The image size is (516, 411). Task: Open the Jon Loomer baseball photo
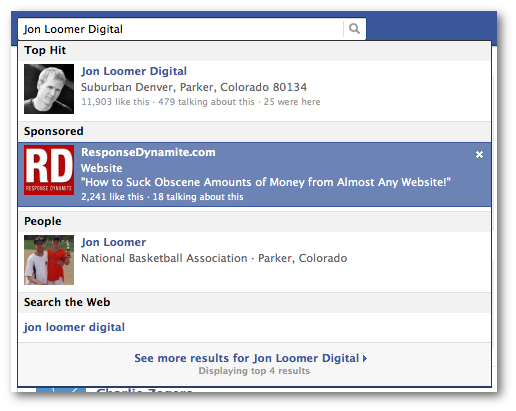point(49,260)
